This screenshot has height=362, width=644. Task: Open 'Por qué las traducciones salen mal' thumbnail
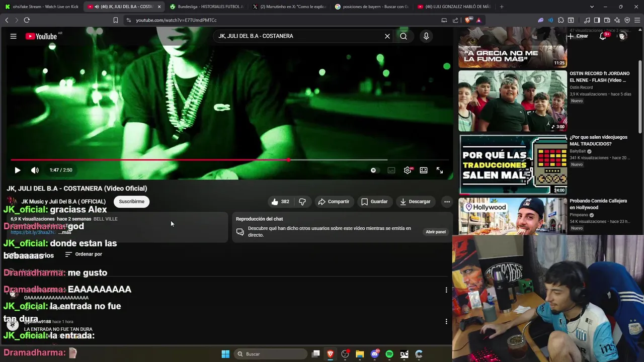(513, 164)
